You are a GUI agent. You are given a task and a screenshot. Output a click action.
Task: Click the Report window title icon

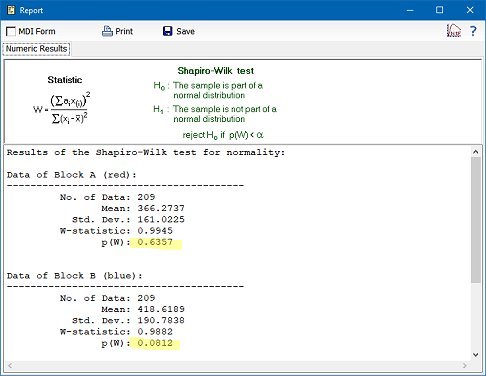(11, 10)
